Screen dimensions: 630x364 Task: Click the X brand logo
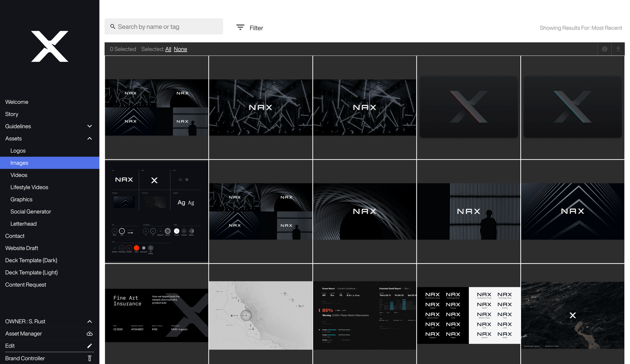click(x=50, y=46)
